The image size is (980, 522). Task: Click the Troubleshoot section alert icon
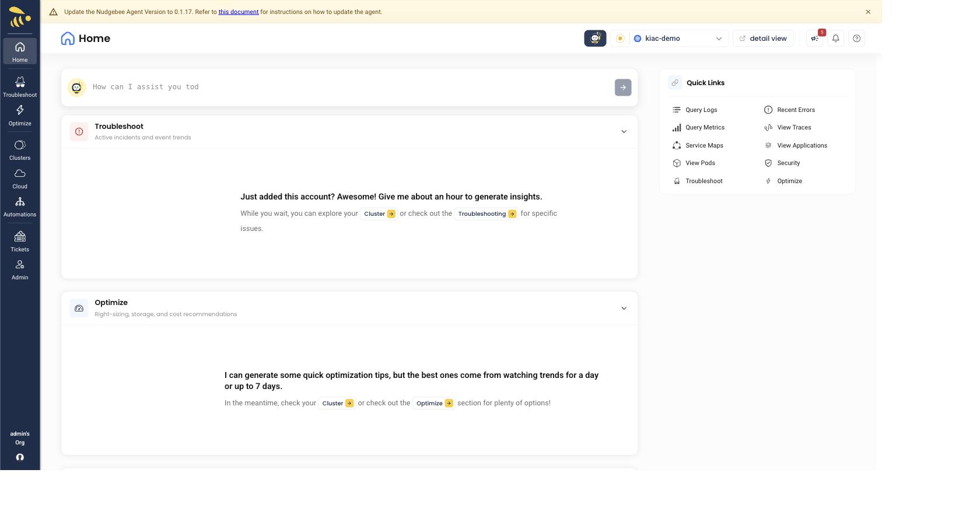point(79,132)
